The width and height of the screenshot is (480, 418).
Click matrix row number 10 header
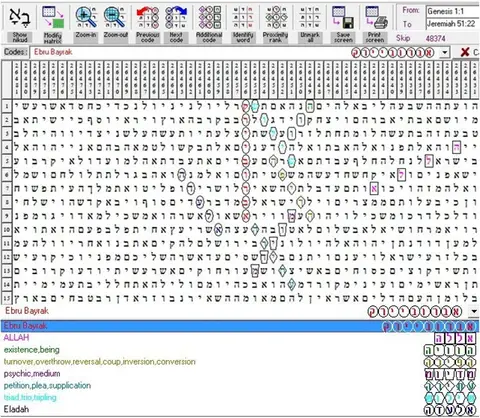point(7,230)
